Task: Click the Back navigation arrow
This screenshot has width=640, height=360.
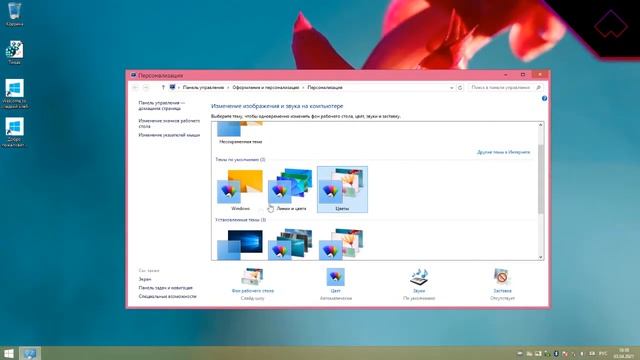Action: 135,88
